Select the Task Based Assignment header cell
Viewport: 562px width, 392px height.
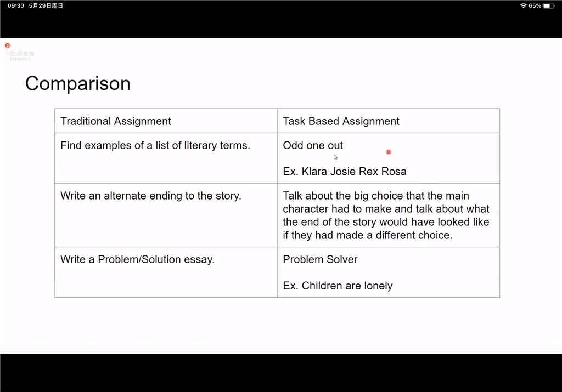point(389,121)
